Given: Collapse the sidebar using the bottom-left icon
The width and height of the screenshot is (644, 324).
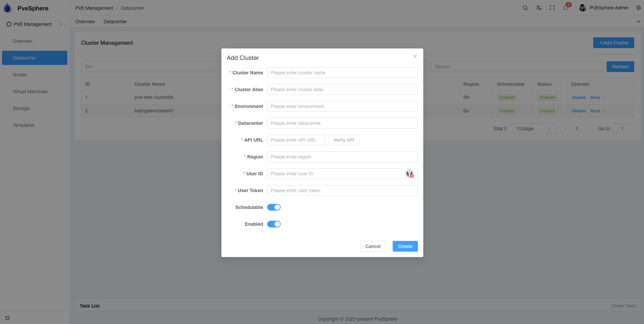Looking at the screenshot, I should coord(7,317).
